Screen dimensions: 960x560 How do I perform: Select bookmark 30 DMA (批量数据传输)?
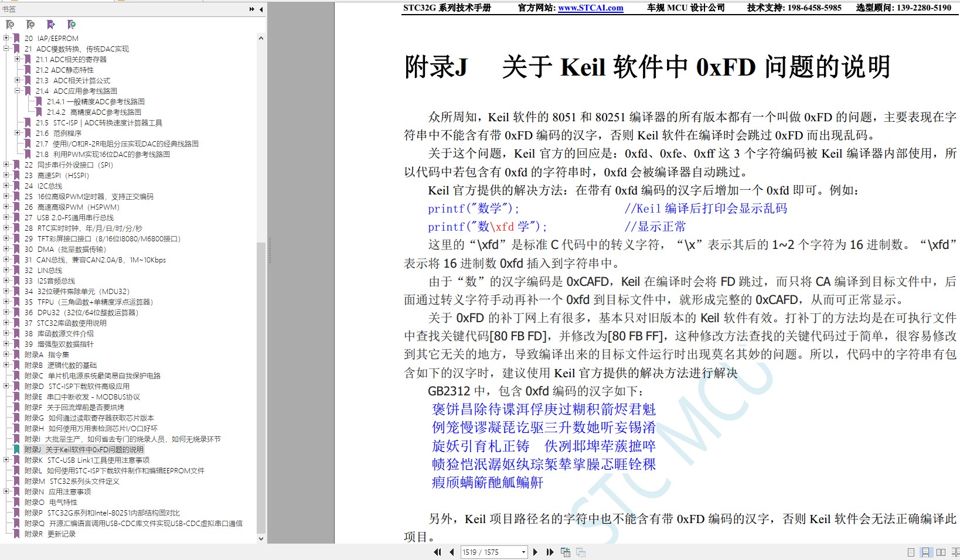(x=66, y=249)
